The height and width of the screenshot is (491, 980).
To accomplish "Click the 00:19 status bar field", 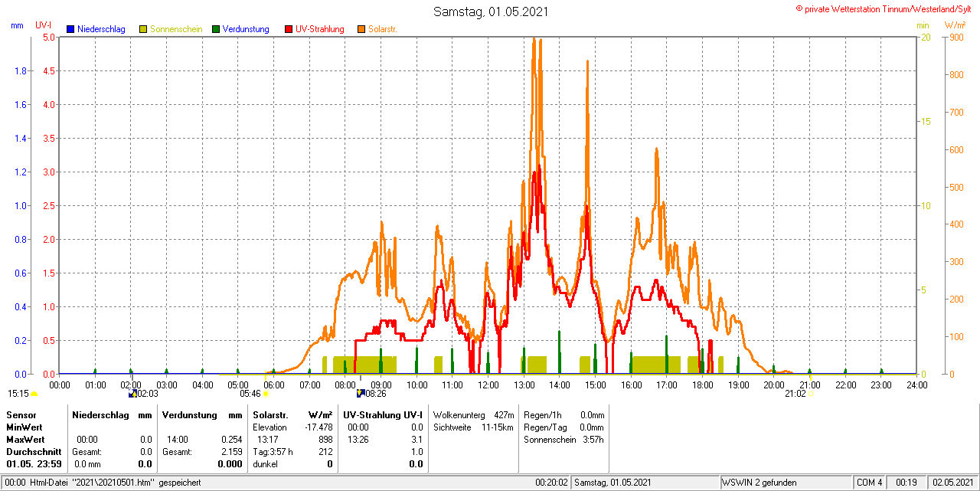I will (x=906, y=483).
